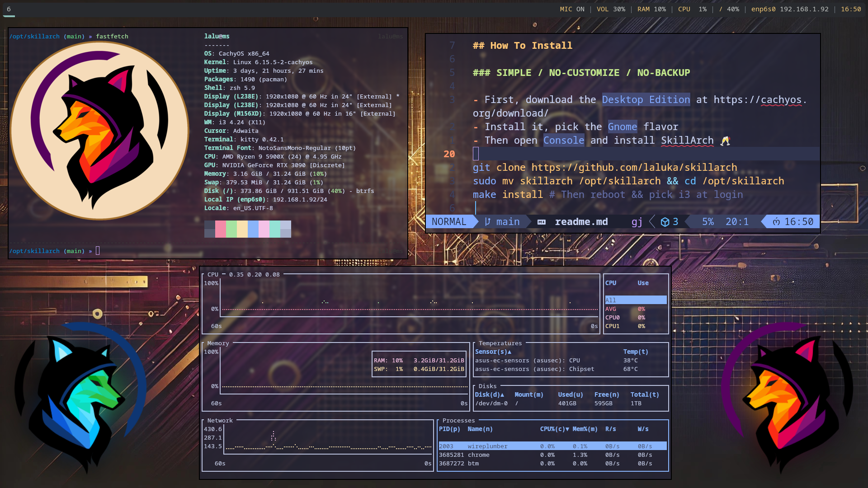Click the champagne emoji after SkillArch
868x488 pixels.
tap(725, 141)
